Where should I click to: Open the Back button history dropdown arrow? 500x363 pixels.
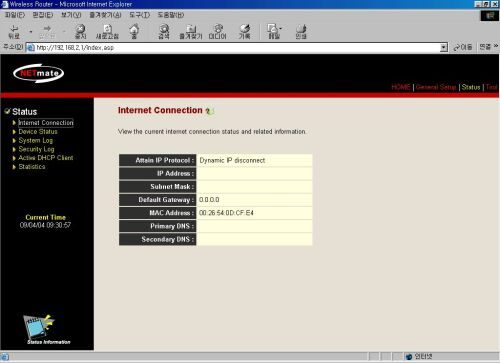(31, 32)
